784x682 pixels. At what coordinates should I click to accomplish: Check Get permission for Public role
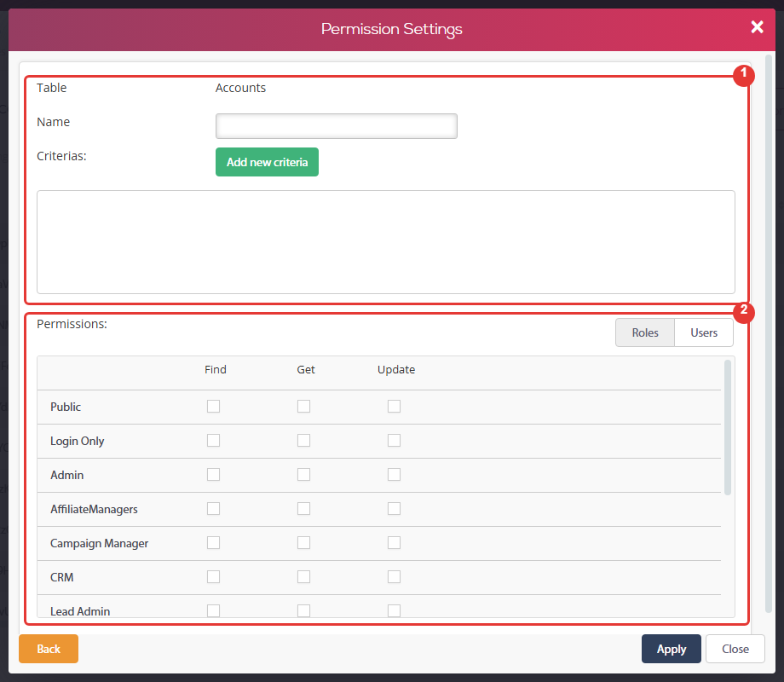303,407
